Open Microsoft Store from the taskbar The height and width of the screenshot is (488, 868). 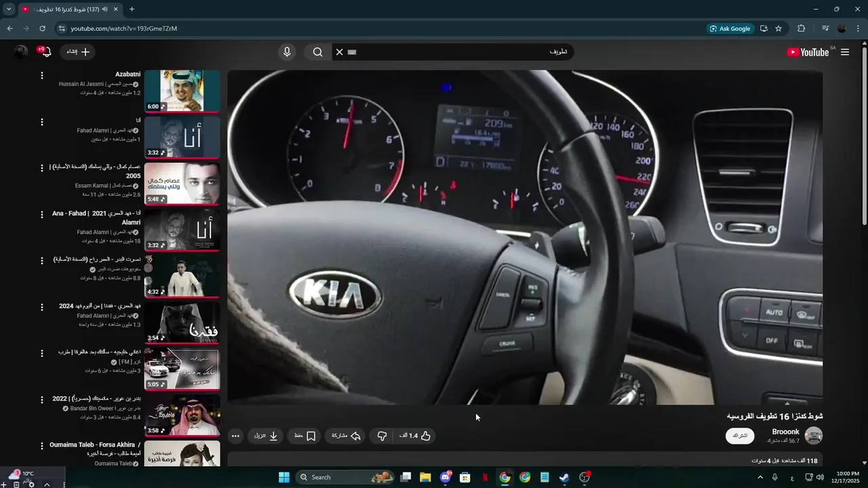pyautogui.click(x=465, y=477)
